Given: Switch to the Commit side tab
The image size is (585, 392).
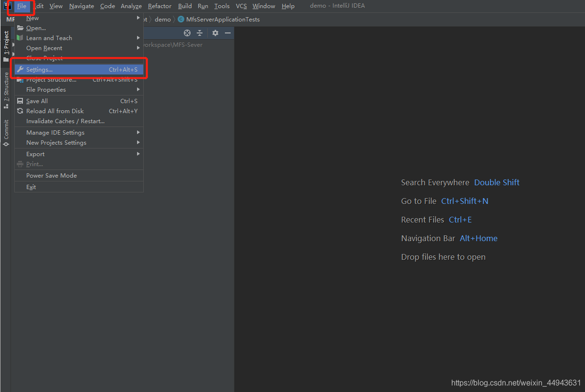Looking at the screenshot, I should pos(6,133).
